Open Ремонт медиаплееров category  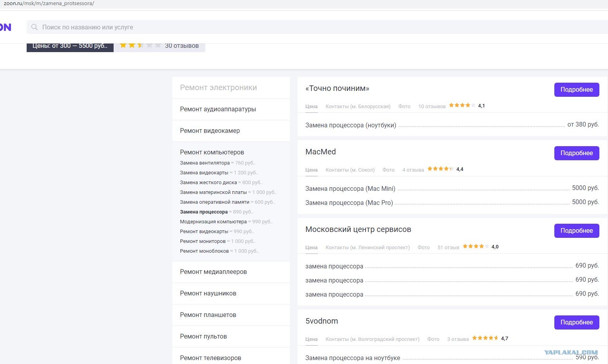(214, 272)
